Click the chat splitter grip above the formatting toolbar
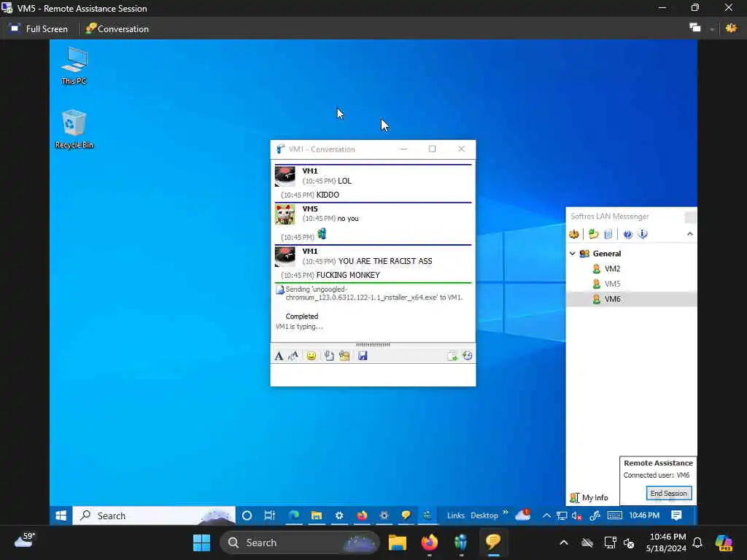 pos(373,344)
